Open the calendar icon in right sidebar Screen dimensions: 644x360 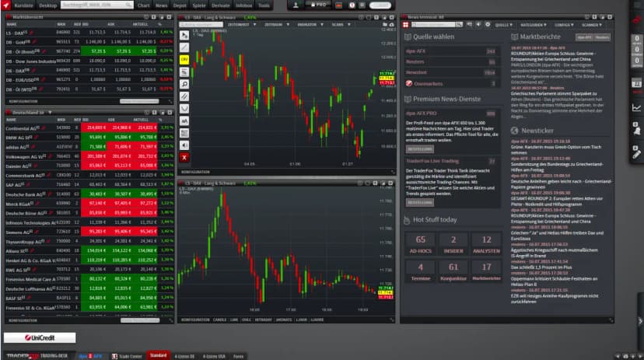click(636, 84)
